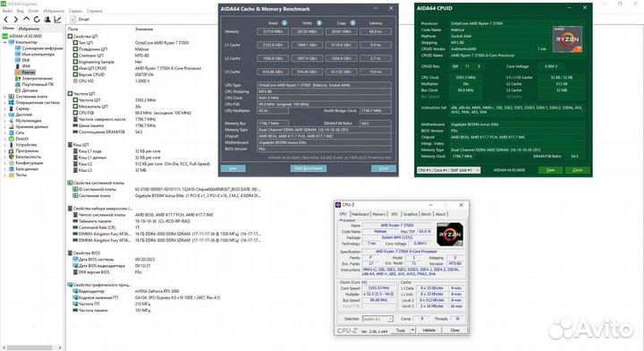Expand the Хранение данных tree node

point(5,126)
